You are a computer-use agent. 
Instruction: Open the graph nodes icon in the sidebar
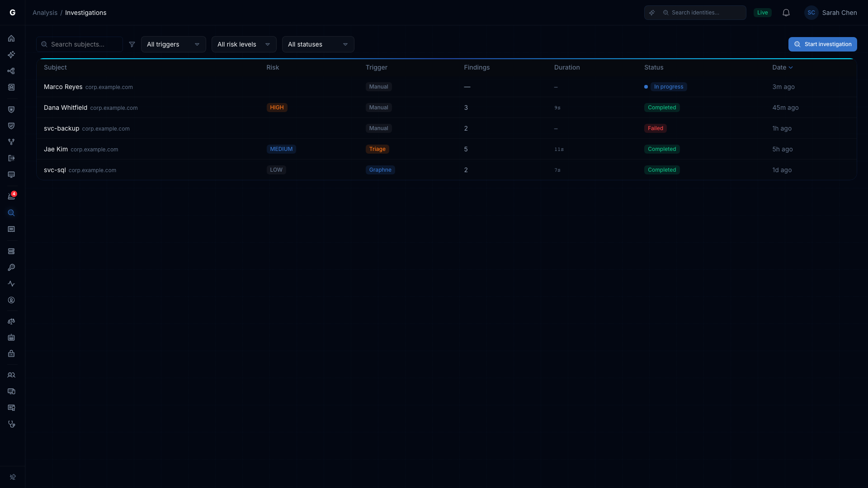pyautogui.click(x=11, y=71)
